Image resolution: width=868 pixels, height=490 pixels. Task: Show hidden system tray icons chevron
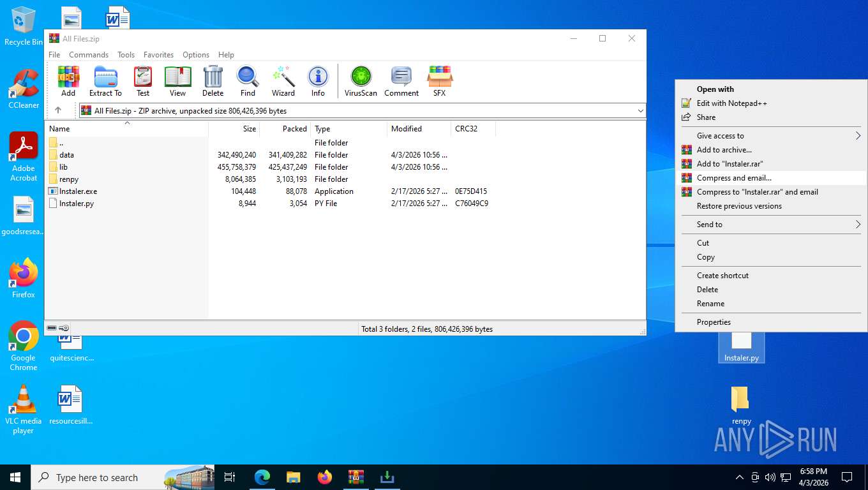point(739,477)
